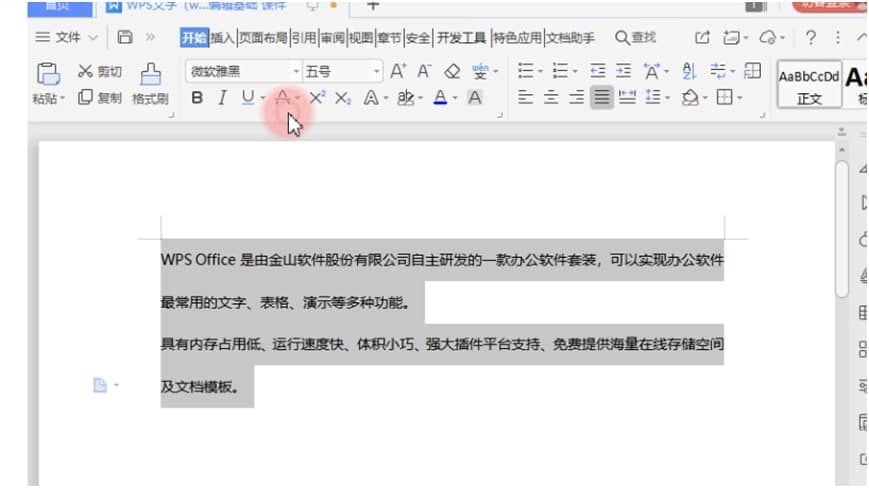Open the 开发工具 tab

pos(461,38)
